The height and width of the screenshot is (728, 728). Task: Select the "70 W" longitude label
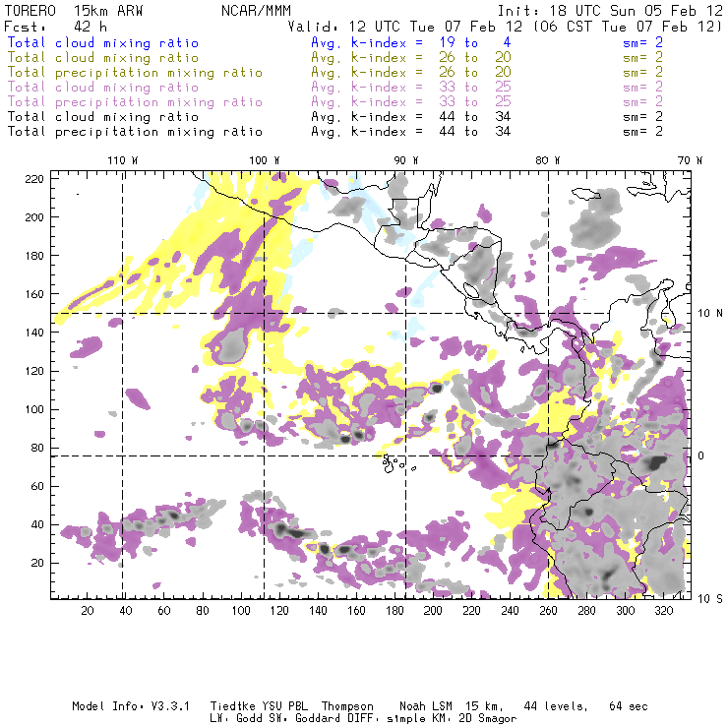[690, 160]
